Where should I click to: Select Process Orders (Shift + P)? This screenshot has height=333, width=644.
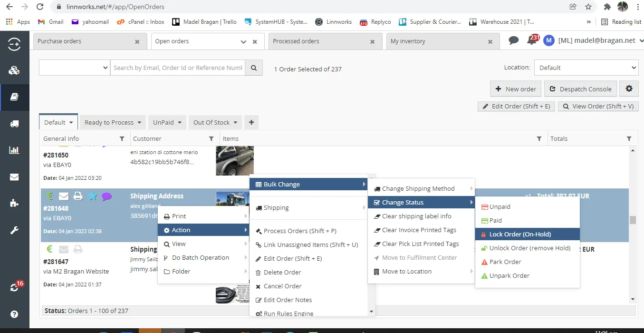pos(309,231)
